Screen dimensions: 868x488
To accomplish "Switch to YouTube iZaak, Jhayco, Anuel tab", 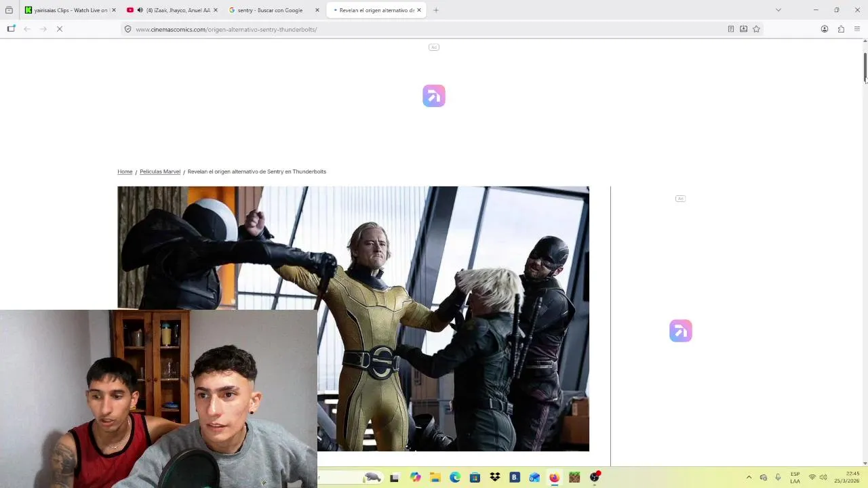I will tap(171, 10).
